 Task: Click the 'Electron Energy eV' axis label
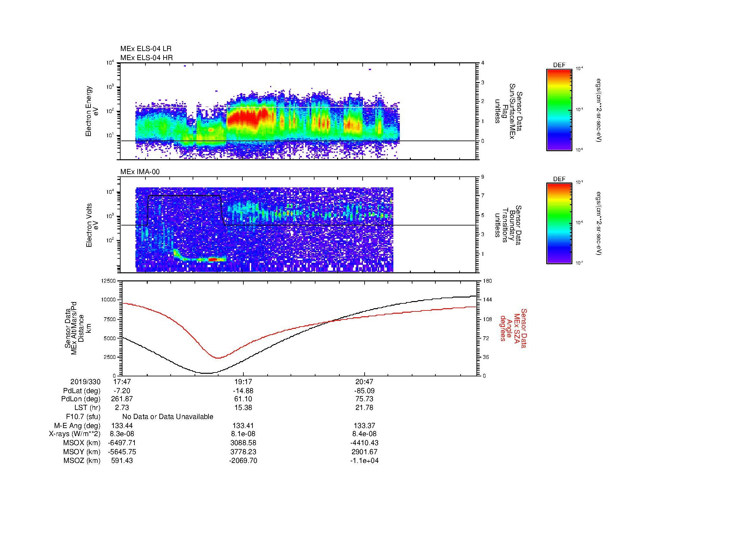tap(92, 111)
